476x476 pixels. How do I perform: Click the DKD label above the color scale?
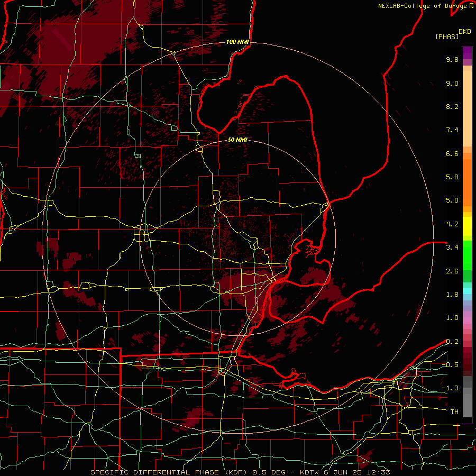click(465, 32)
